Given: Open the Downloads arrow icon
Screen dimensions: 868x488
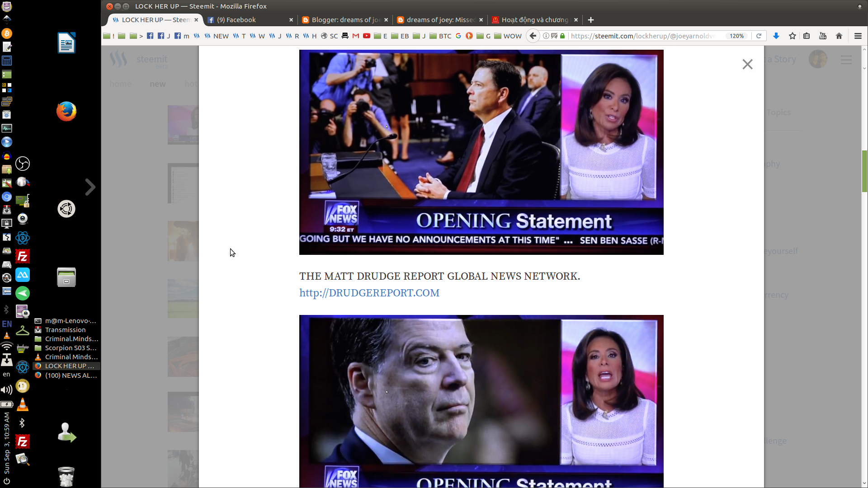Looking at the screenshot, I should [776, 36].
